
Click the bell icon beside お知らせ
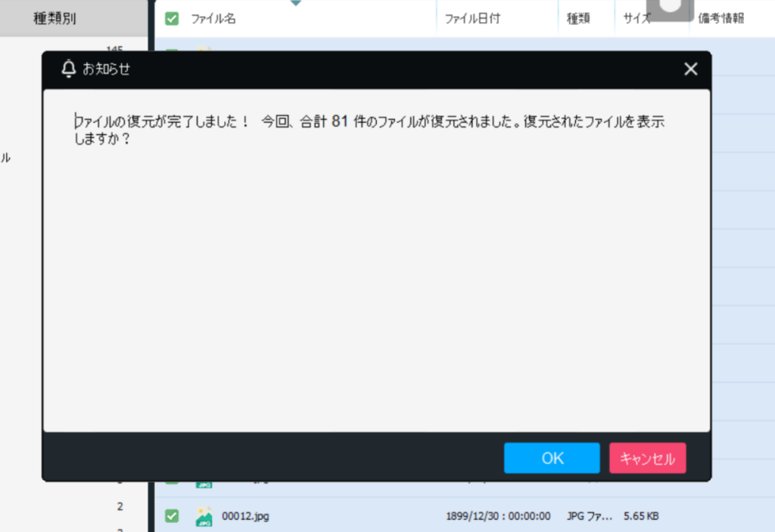[69, 70]
